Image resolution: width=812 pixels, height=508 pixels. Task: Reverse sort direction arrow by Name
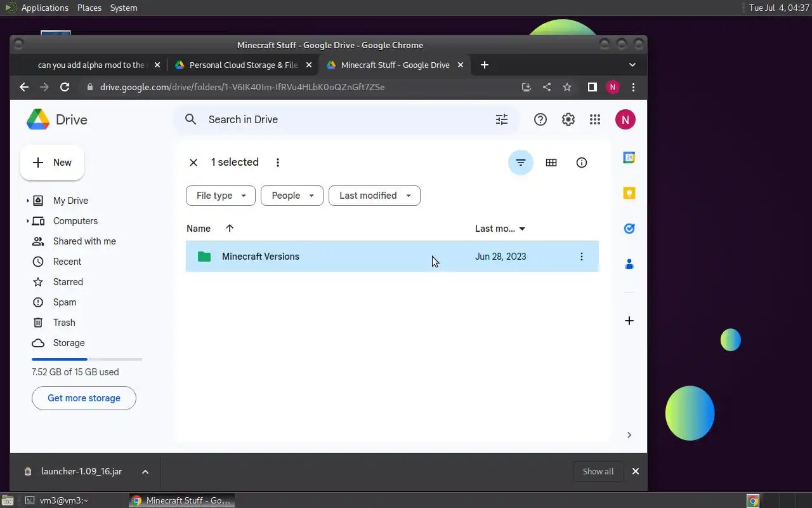coord(230,229)
